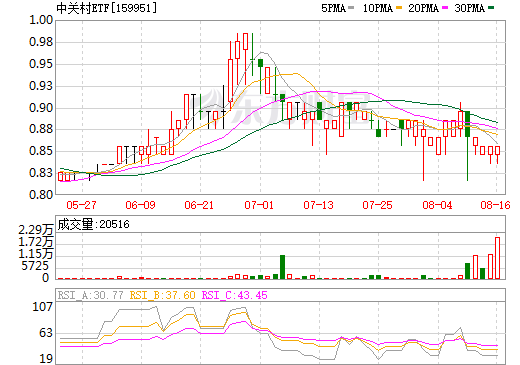Viewport: 520px width, 365px height.
Task: Click the 08-16 date axis label
Action: pyautogui.click(x=495, y=205)
